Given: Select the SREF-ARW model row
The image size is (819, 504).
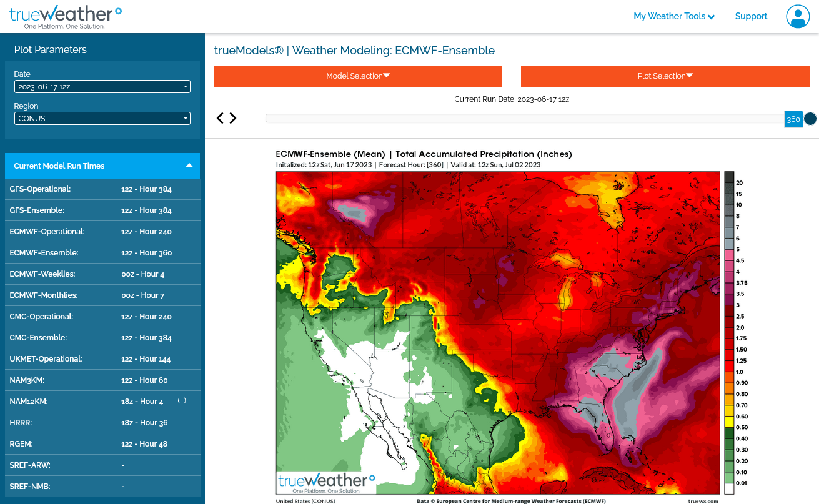Looking at the screenshot, I should [x=102, y=465].
